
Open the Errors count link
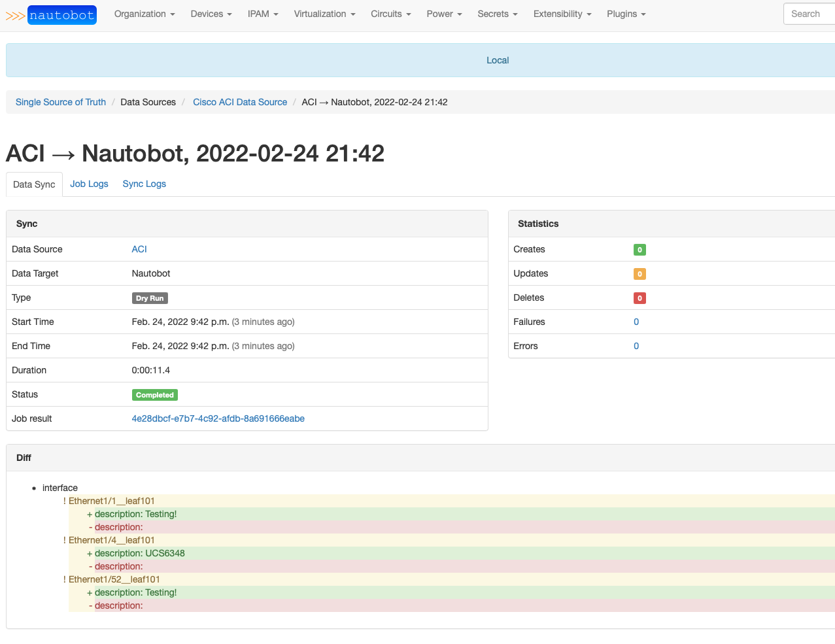636,346
